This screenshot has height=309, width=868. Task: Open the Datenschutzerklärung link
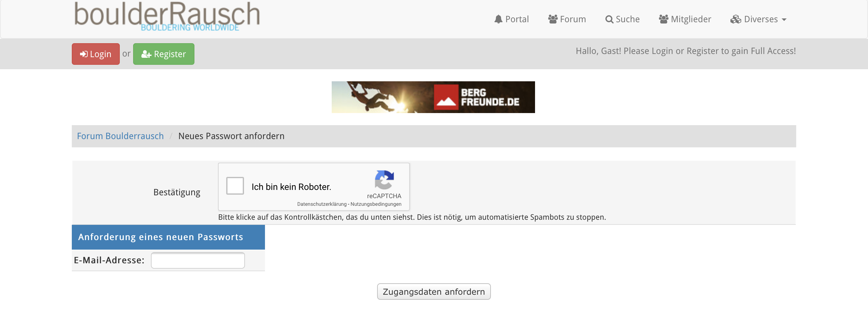(x=322, y=204)
